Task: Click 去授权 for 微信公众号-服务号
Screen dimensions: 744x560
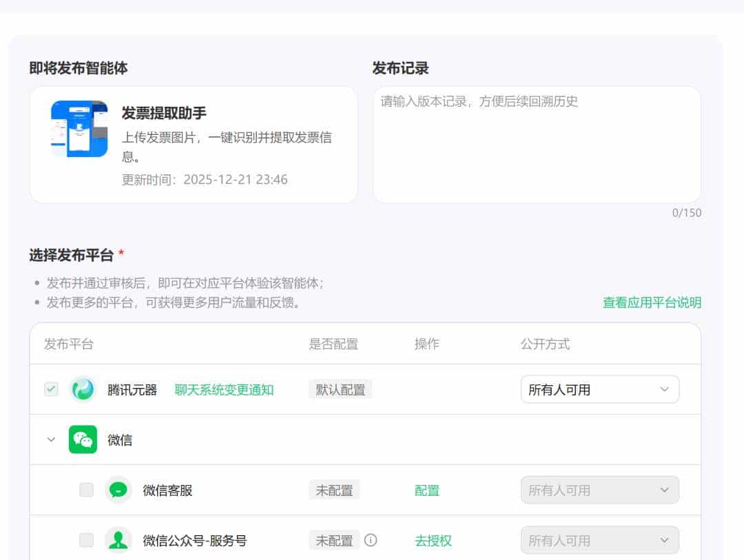Action: pos(433,540)
